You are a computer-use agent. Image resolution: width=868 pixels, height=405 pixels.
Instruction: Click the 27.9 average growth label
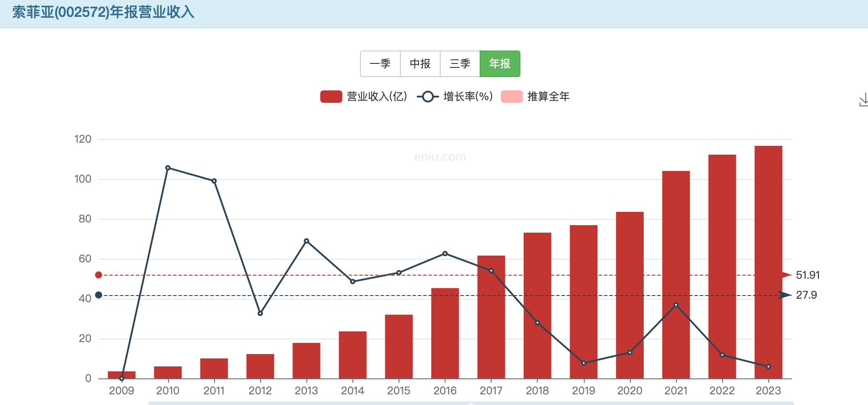(x=806, y=295)
